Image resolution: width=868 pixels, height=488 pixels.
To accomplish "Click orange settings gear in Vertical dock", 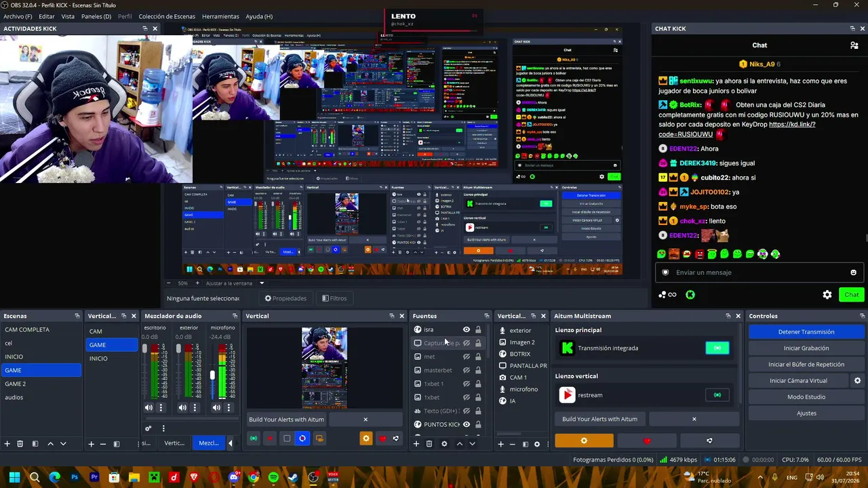I will point(366,439).
